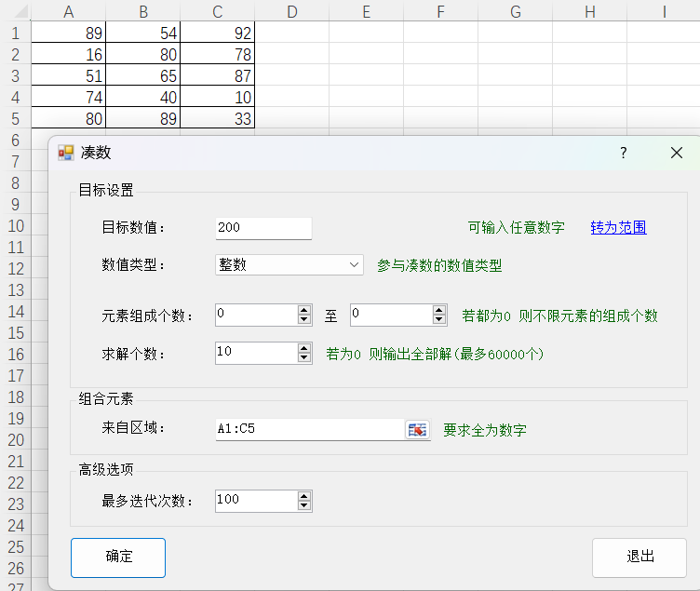Select column C header

click(218, 11)
